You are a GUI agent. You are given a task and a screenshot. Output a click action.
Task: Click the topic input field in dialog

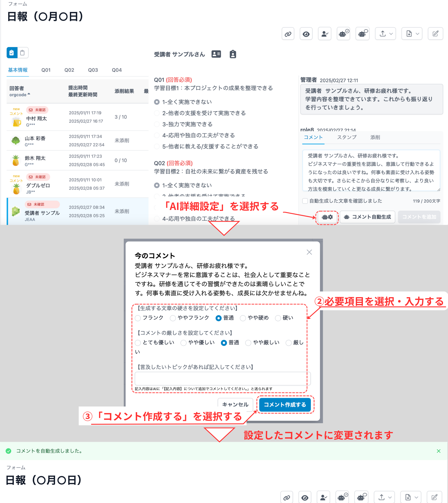click(x=222, y=379)
